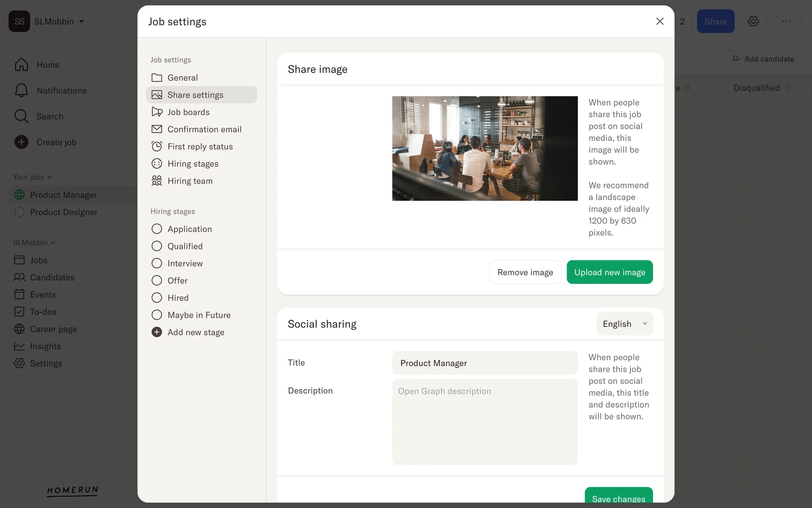Click the plus icon beside Add new stage
The width and height of the screenshot is (812, 508).
tap(156, 332)
